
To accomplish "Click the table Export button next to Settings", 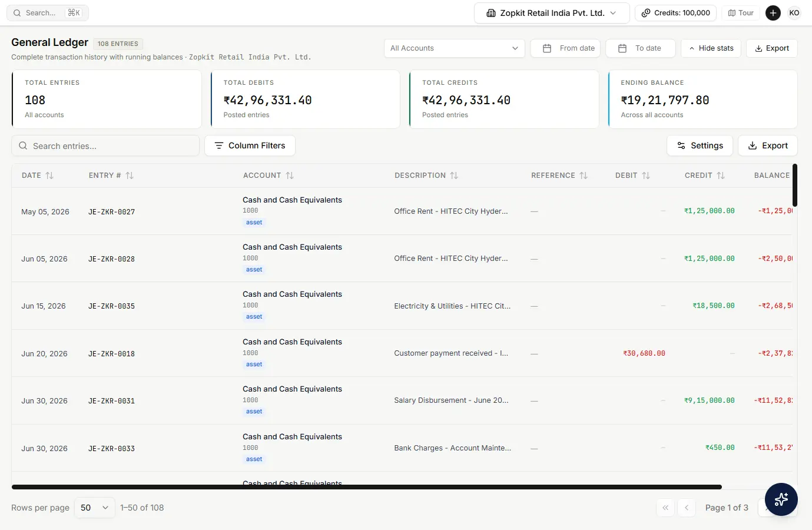I will click(x=768, y=145).
